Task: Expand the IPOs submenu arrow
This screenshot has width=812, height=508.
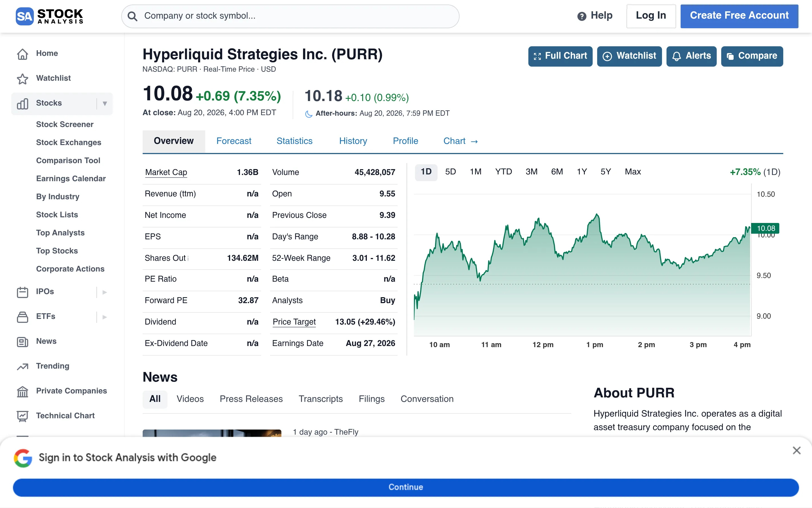Action: 105,292
